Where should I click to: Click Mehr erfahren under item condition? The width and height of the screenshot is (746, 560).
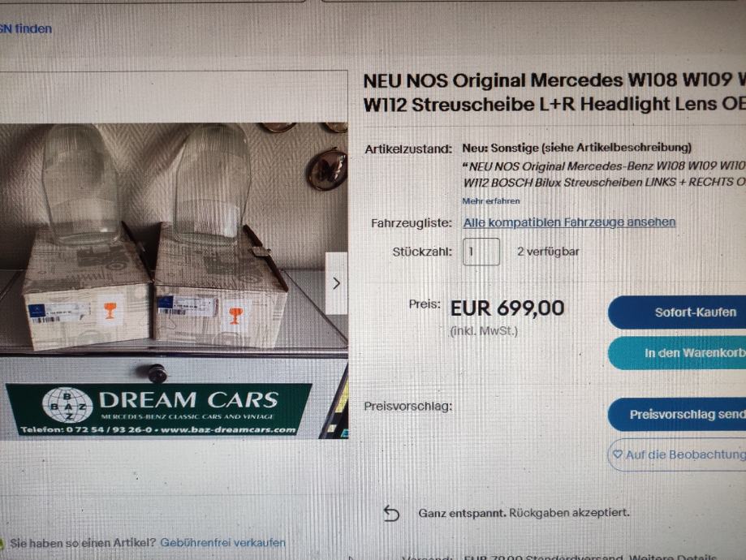coord(491,200)
